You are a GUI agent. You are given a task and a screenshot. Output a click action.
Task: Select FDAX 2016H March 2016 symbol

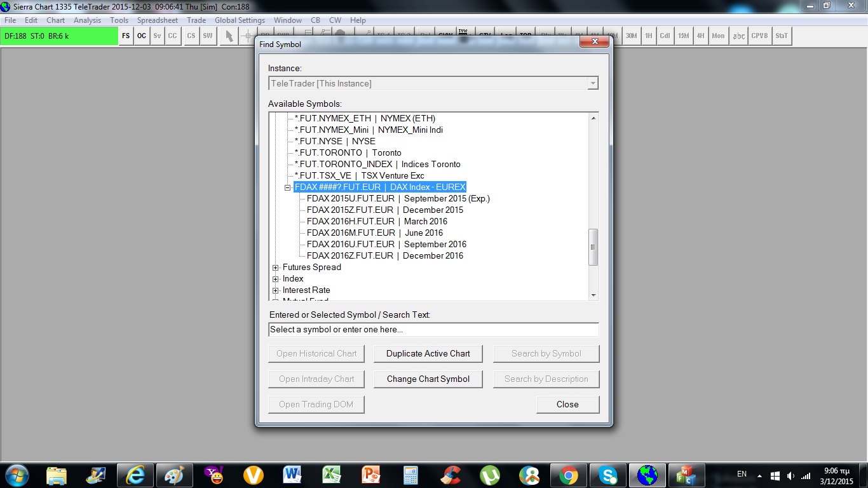377,221
